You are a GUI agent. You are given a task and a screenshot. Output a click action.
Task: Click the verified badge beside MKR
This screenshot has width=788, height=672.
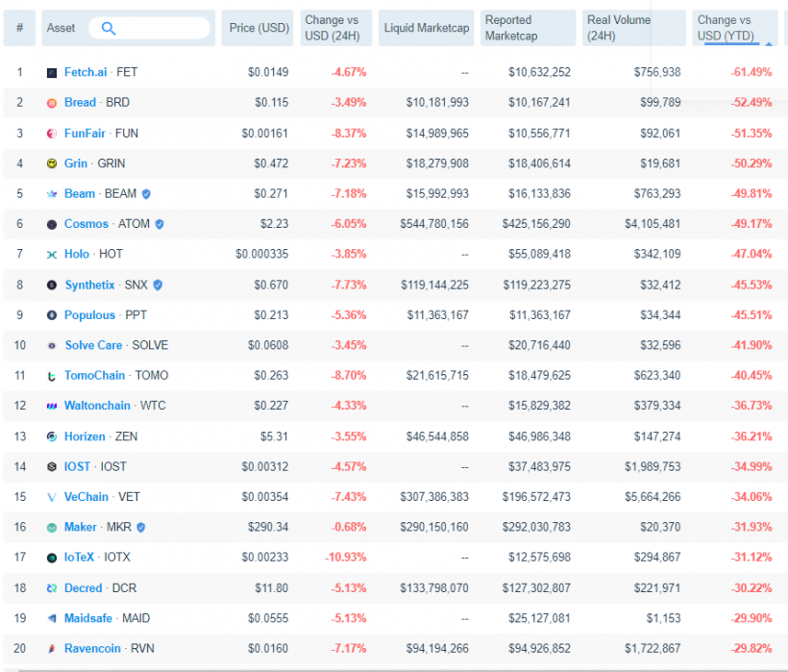click(x=141, y=528)
